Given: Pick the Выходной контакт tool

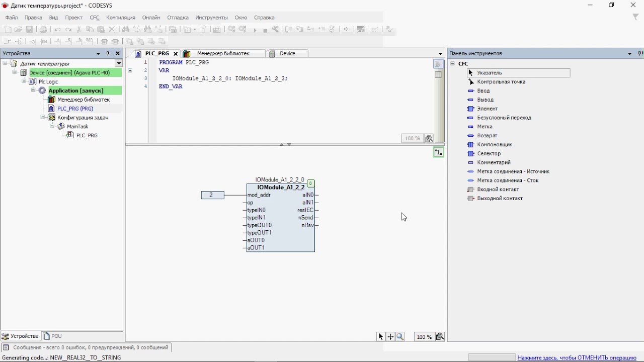Looking at the screenshot, I should 495,199.
